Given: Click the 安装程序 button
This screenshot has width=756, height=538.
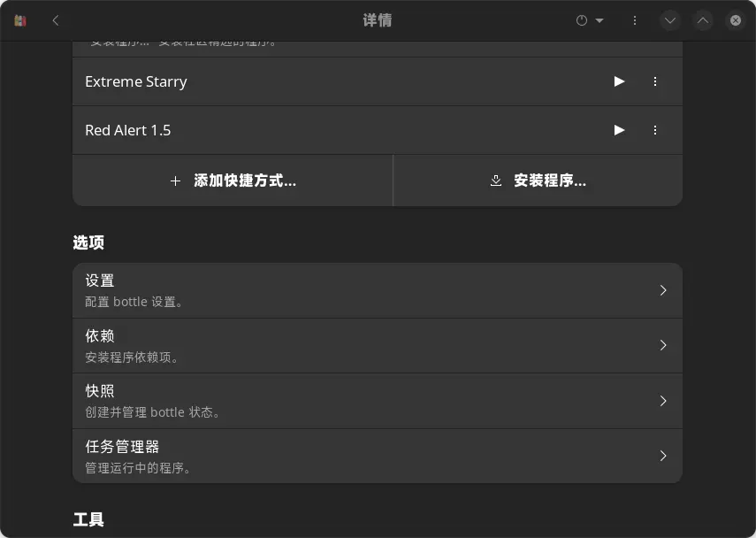Looking at the screenshot, I should [537, 181].
